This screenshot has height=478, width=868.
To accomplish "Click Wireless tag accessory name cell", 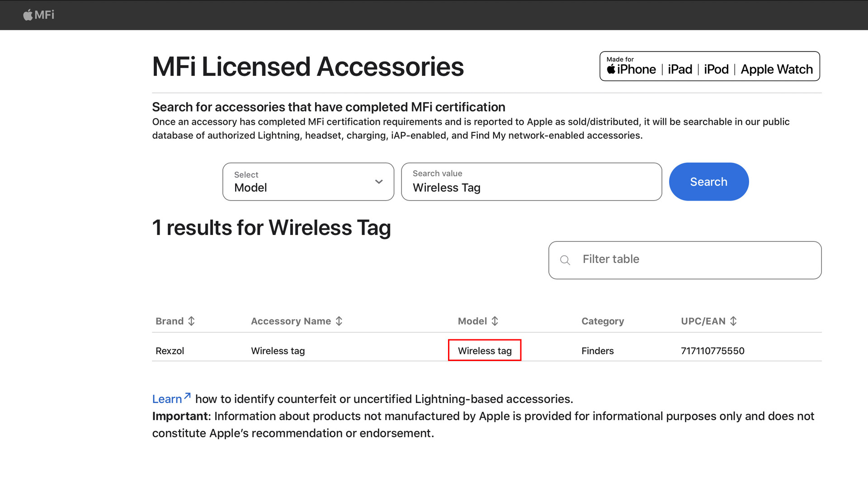I will click(x=278, y=351).
